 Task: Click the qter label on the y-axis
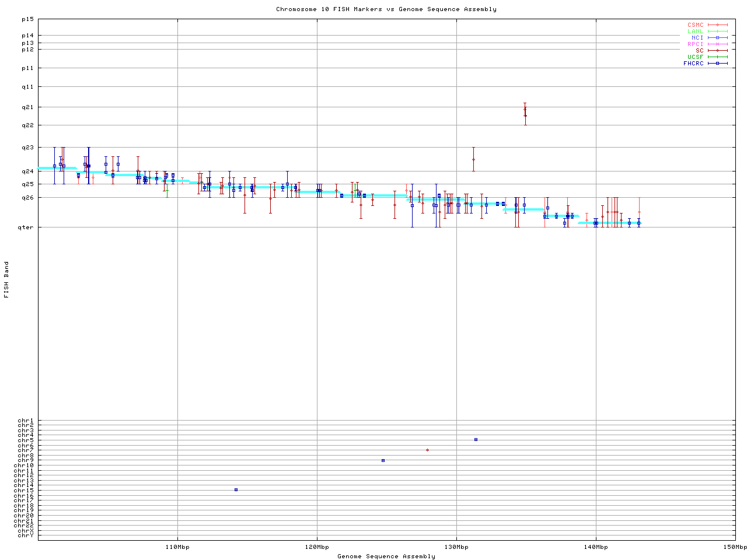[27, 227]
